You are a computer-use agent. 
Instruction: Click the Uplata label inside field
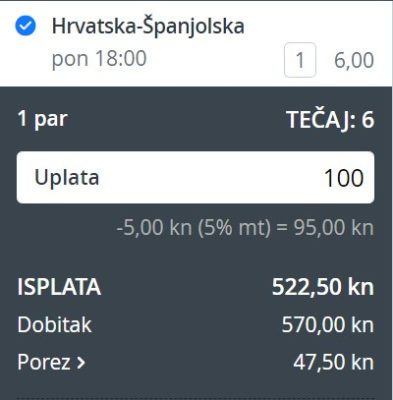click(x=67, y=177)
